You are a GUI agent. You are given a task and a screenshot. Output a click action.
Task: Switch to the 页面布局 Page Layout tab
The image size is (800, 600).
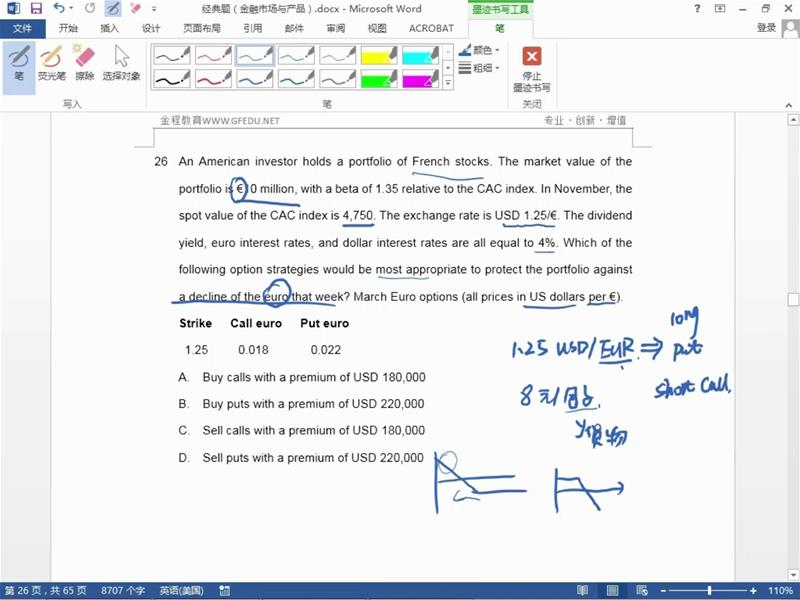(202, 29)
